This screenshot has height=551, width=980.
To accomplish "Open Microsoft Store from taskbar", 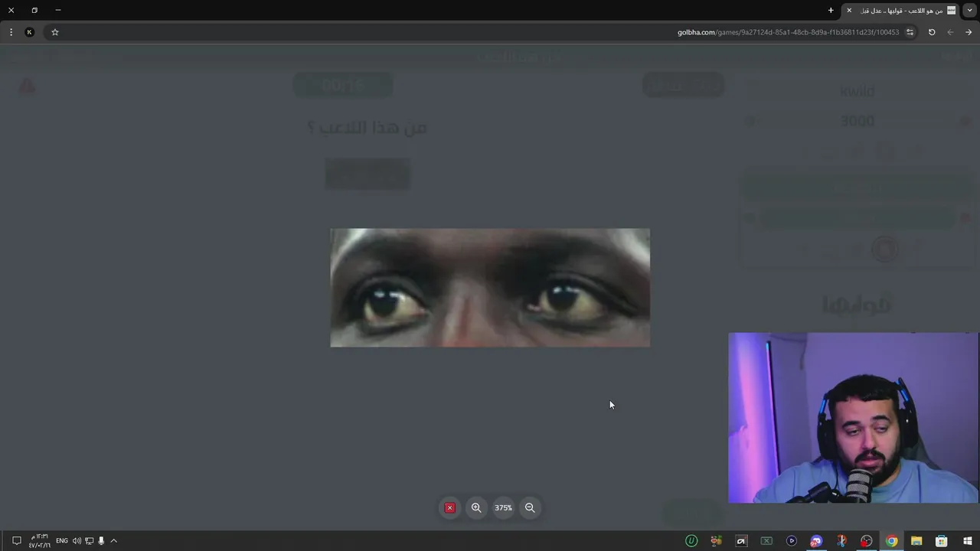I will coord(942,541).
